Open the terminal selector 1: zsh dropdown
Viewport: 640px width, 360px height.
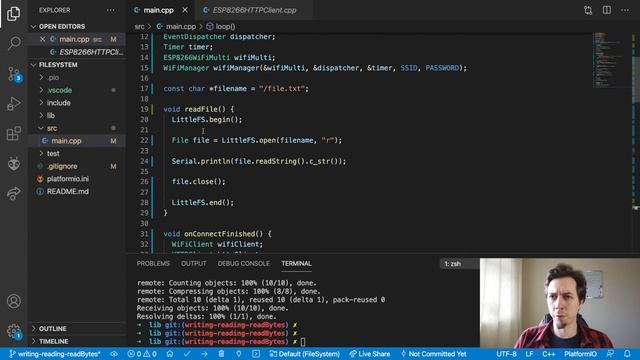click(459, 264)
